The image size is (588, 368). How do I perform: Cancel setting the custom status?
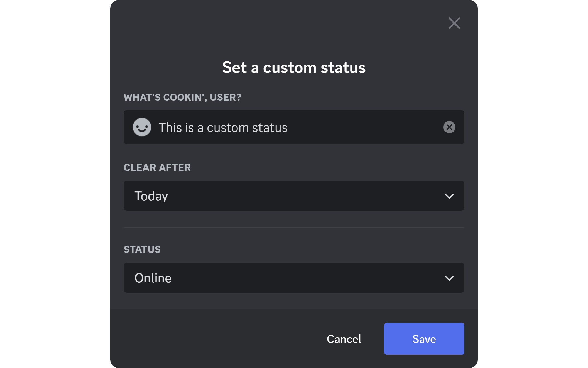click(344, 339)
